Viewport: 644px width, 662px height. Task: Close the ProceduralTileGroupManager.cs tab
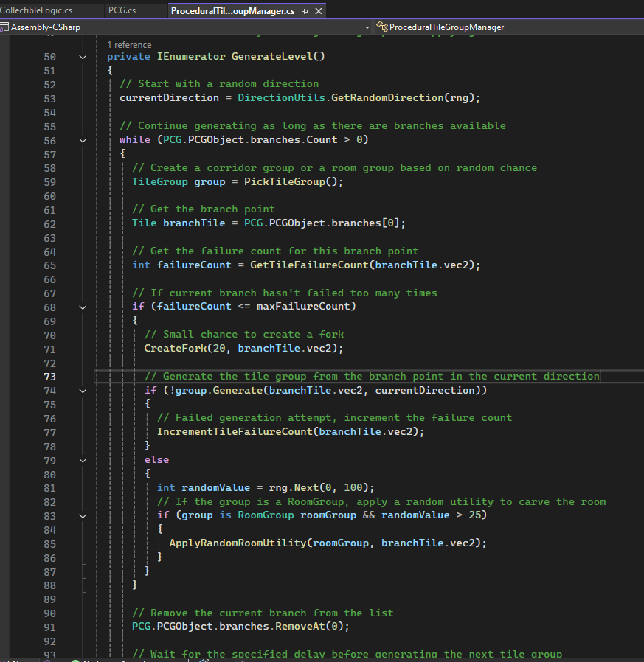318,11
